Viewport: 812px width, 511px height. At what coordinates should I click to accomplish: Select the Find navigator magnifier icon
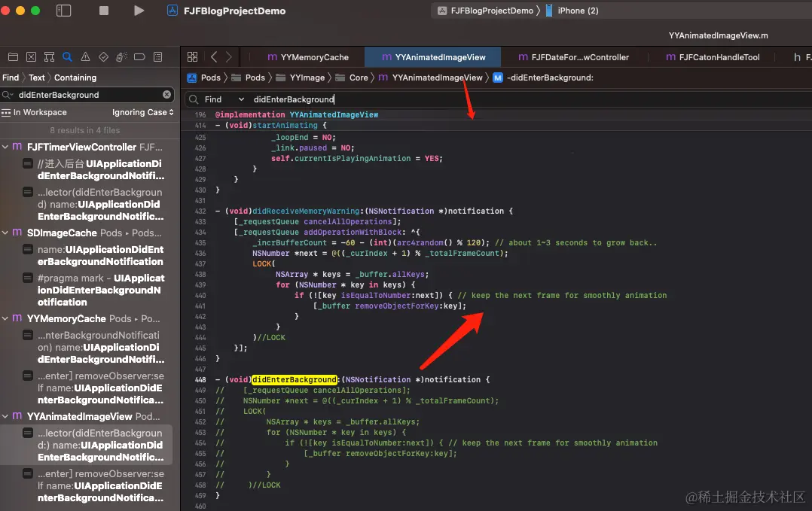point(67,57)
